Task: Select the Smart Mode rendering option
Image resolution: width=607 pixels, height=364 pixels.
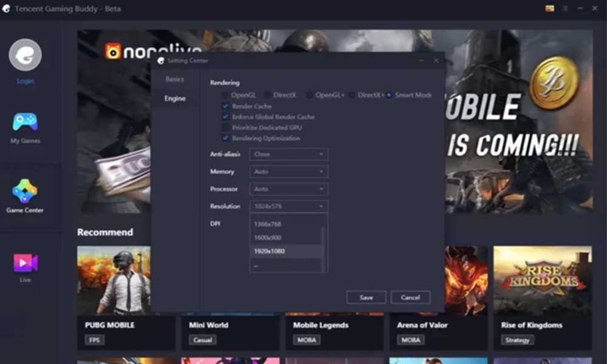Action: [389, 95]
